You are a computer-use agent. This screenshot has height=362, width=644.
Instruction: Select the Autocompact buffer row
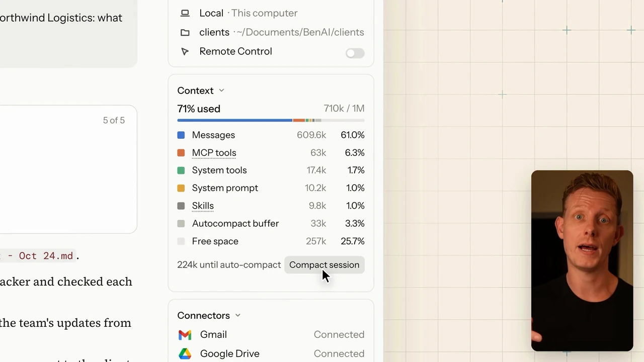[x=271, y=224]
